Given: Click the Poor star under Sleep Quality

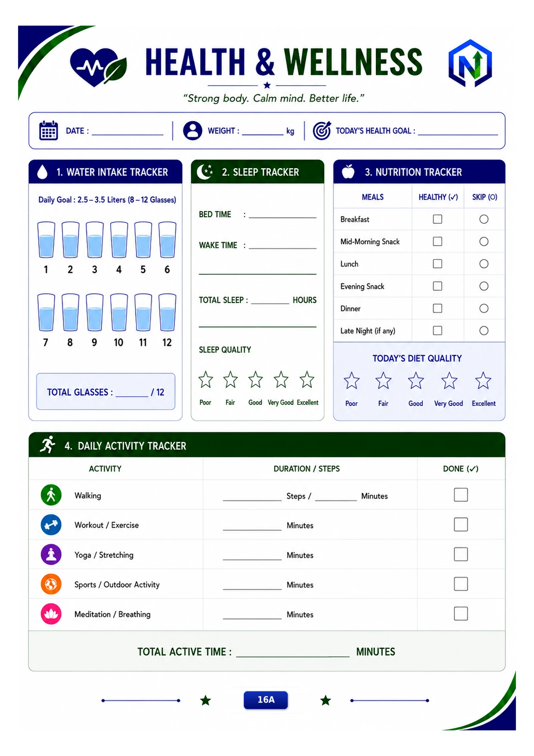Looking at the screenshot, I should point(205,380).
